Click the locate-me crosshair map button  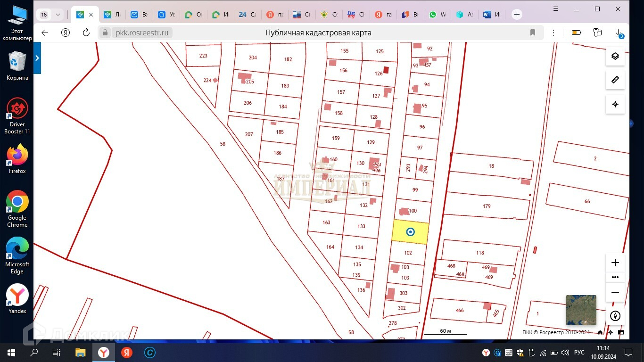(x=615, y=104)
